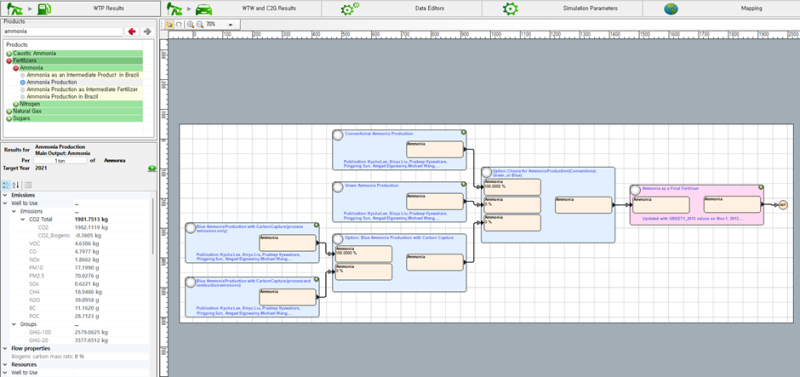
Task: Click circle on Option: Choice for Ammonia Production
Action: coord(487,173)
